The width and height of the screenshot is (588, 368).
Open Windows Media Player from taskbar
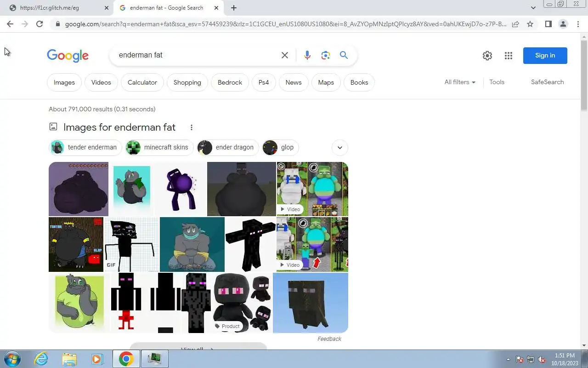coord(97,359)
